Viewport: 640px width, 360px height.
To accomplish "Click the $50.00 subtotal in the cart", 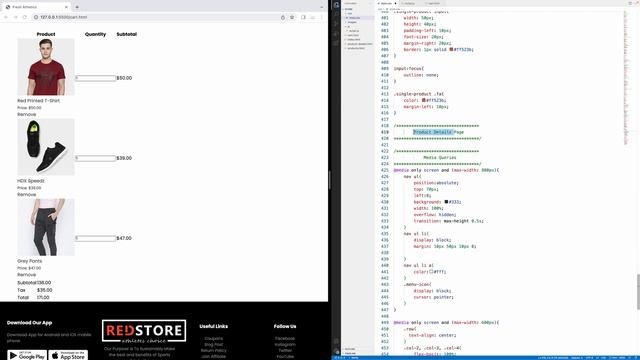I will click(124, 78).
